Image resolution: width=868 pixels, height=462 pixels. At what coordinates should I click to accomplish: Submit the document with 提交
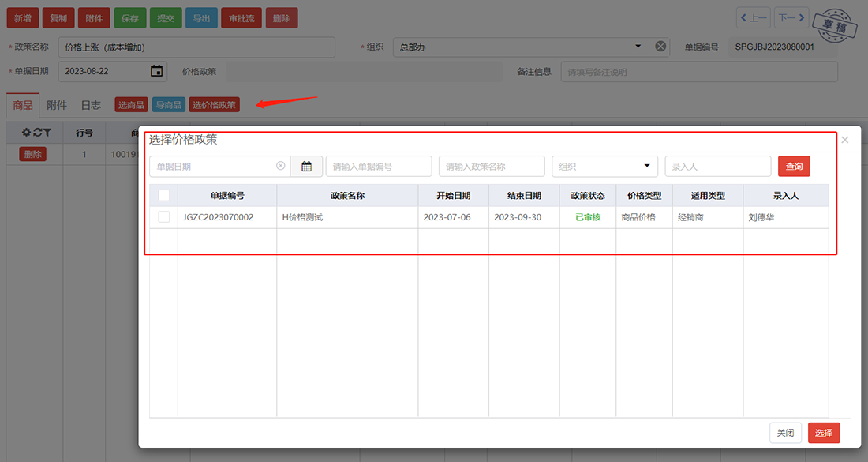click(166, 18)
